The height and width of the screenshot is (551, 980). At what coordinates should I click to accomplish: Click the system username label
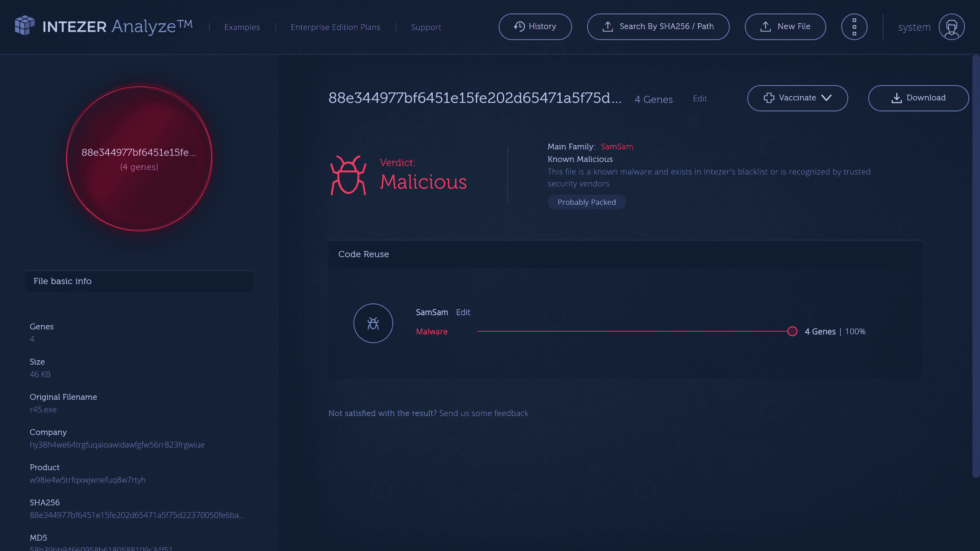[914, 27]
